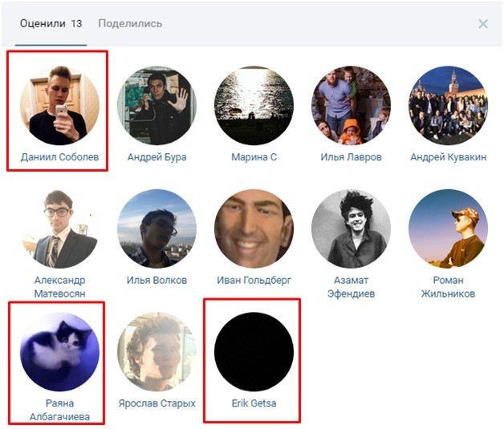
Task: Follow the Даниил Соболев name link
Action: [59, 157]
